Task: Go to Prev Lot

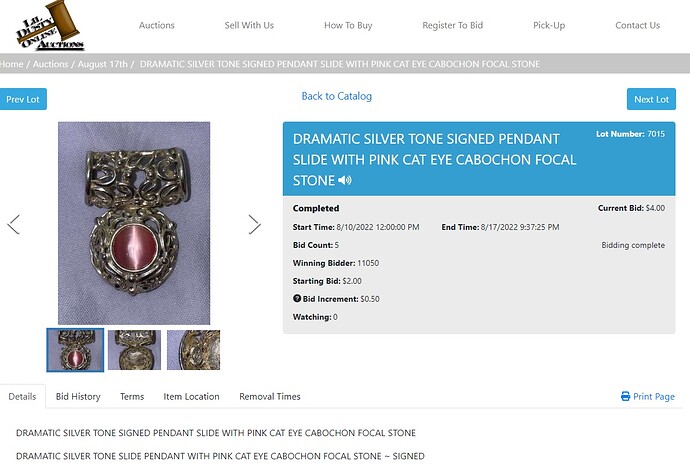Action: coord(23,99)
